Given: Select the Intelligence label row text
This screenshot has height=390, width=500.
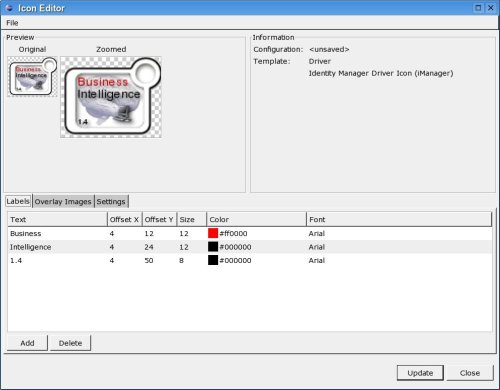Looking at the screenshot, I should 31,247.
